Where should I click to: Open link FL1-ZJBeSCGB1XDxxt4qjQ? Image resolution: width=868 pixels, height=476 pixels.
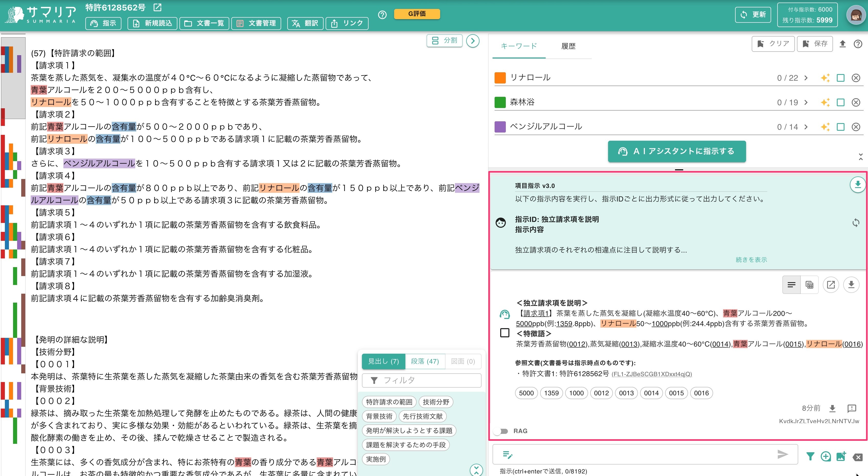click(x=652, y=374)
